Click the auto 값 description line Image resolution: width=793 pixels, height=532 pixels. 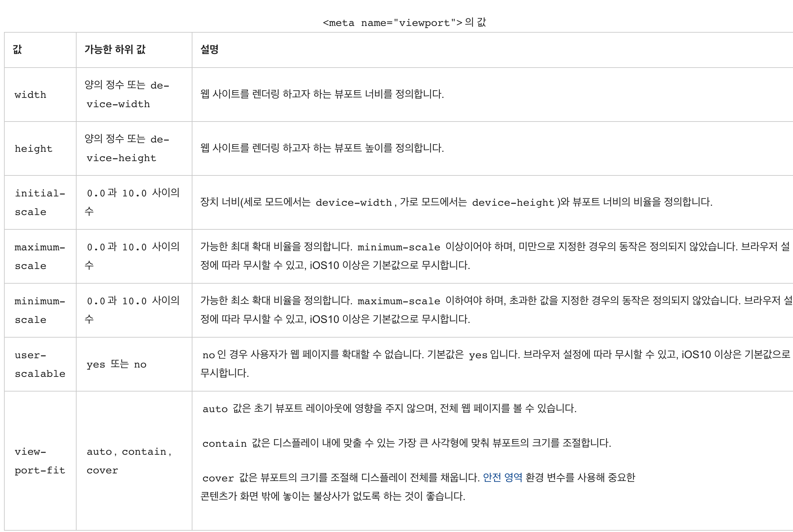389,408
